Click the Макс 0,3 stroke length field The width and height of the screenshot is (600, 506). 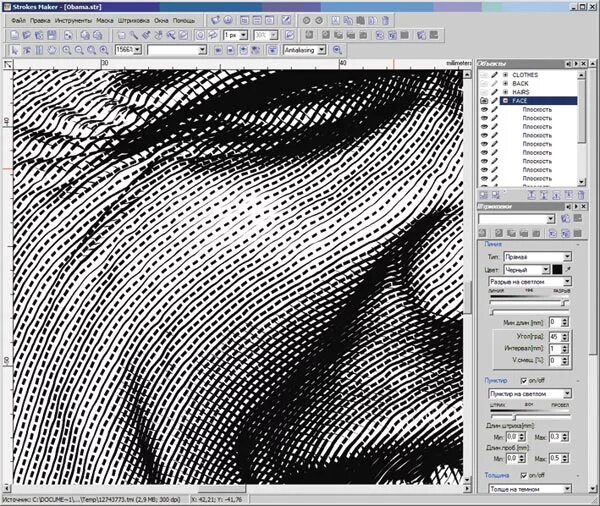click(554, 436)
